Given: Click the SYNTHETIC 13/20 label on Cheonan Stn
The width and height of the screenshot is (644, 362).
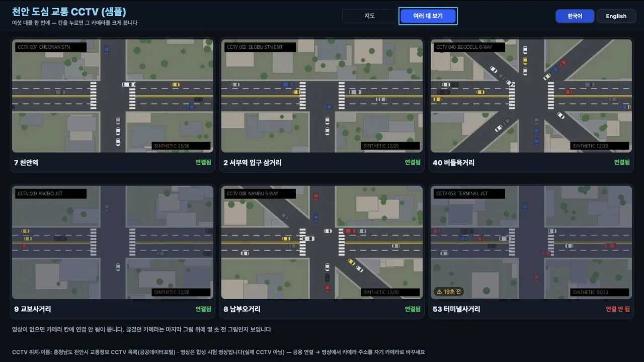Looking at the screenshot, I should pos(181,146).
